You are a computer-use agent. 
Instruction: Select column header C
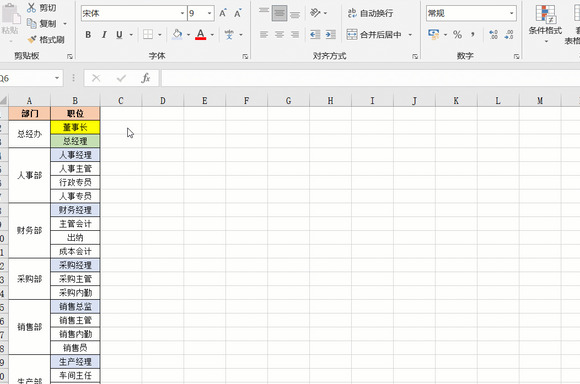coord(121,101)
